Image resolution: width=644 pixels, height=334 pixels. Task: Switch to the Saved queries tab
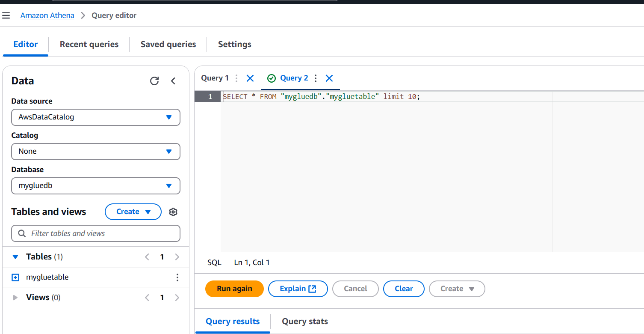point(168,44)
